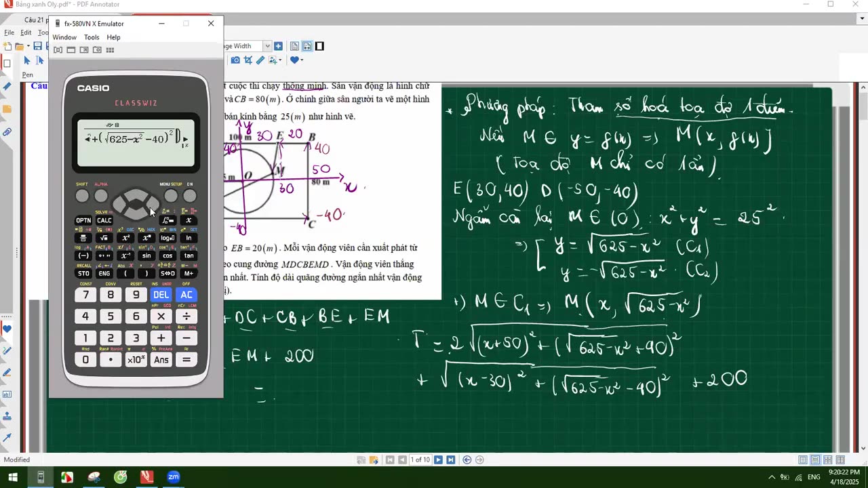Click the keypad grid icon in emulator toolbar
Viewport: 868px width, 488px height.
tap(110, 50)
